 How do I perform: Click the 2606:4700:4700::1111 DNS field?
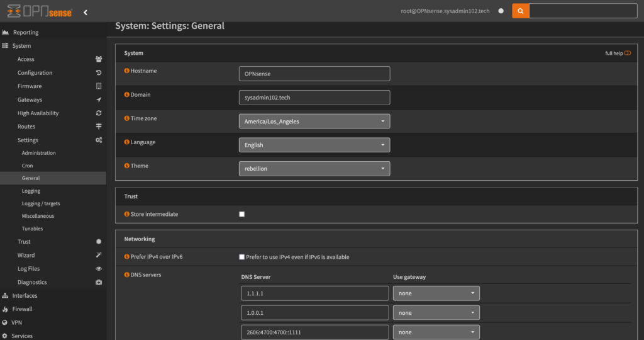click(314, 332)
